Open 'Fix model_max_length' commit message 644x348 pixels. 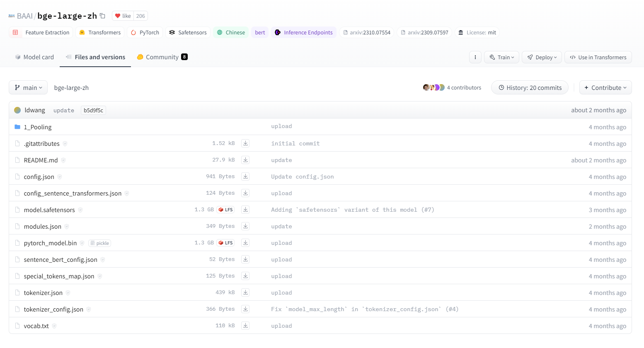[x=365, y=309]
